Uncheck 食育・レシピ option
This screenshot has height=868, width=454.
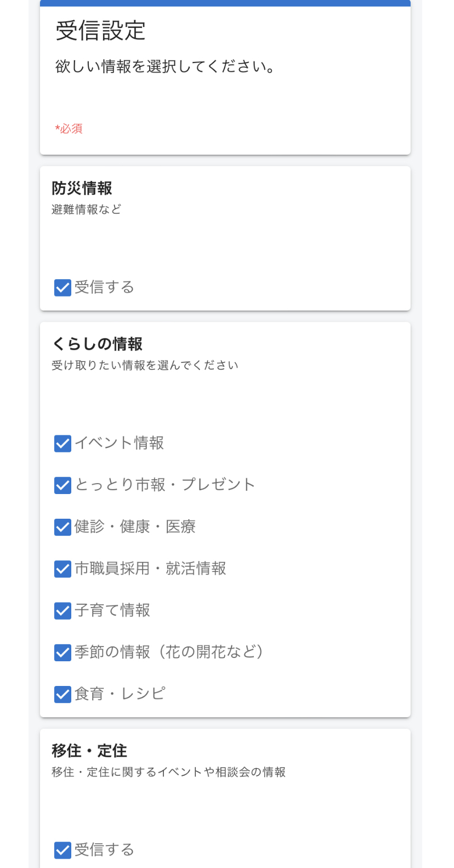(62, 694)
